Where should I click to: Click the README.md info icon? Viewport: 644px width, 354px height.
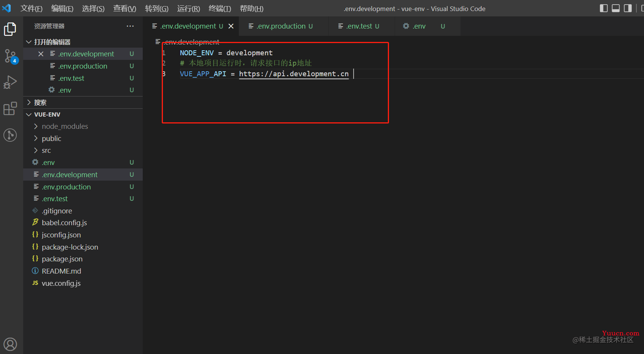(x=35, y=271)
